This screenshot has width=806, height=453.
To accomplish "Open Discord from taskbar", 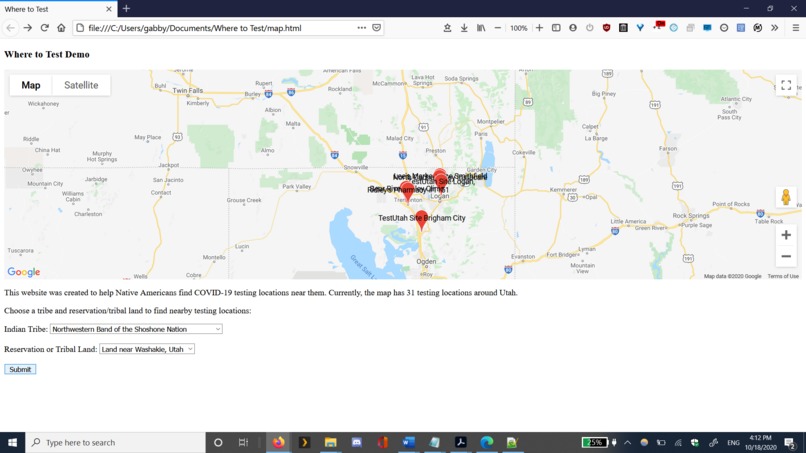I will [356, 442].
